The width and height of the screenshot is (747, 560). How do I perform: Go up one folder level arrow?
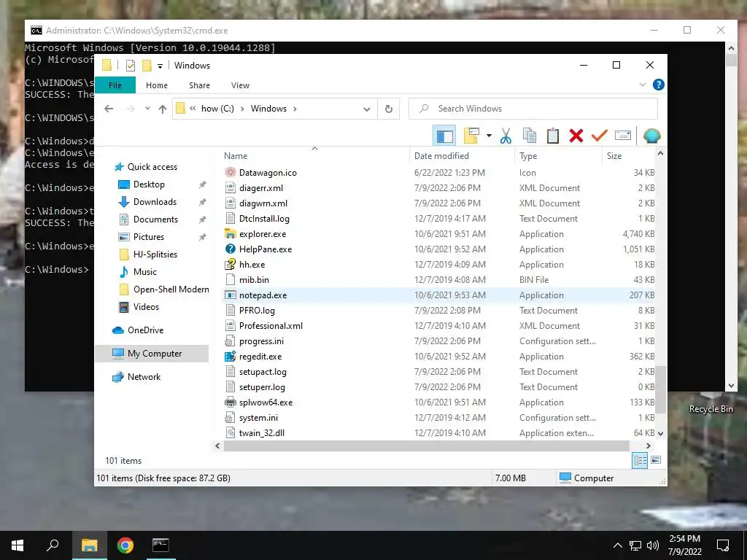(163, 109)
